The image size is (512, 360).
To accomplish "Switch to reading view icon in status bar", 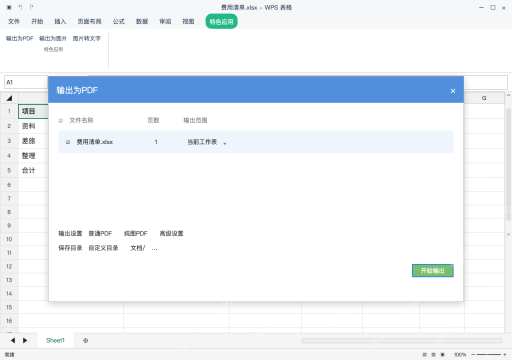I will pos(443,355).
